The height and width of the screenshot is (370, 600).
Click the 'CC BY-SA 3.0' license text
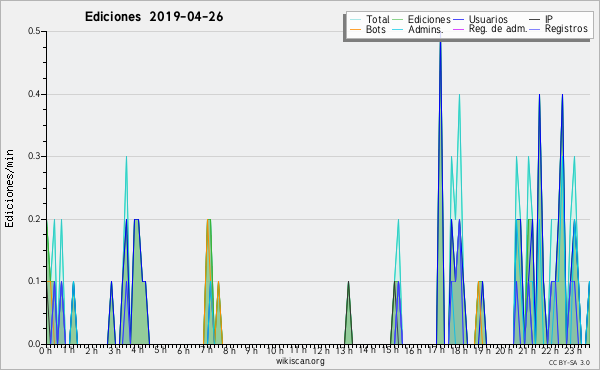tap(569, 362)
